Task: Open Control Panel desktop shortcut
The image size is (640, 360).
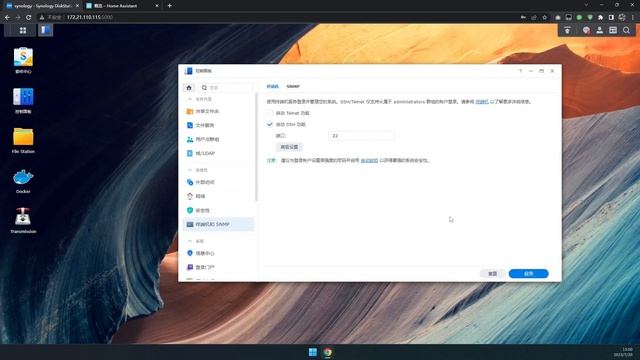Action: (x=23, y=100)
